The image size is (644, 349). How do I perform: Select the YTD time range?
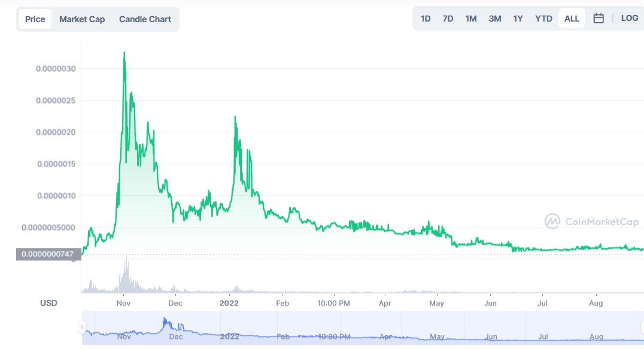coord(543,18)
